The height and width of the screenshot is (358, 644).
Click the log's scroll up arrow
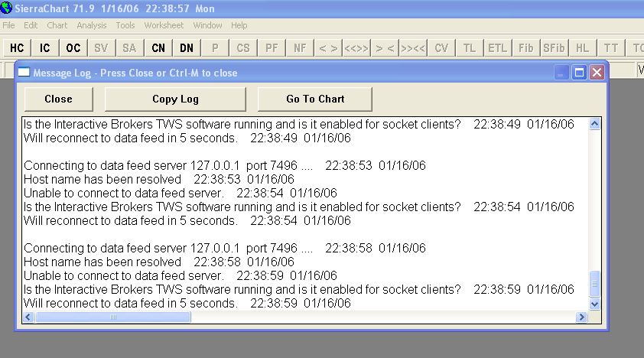pyautogui.click(x=595, y=124)
